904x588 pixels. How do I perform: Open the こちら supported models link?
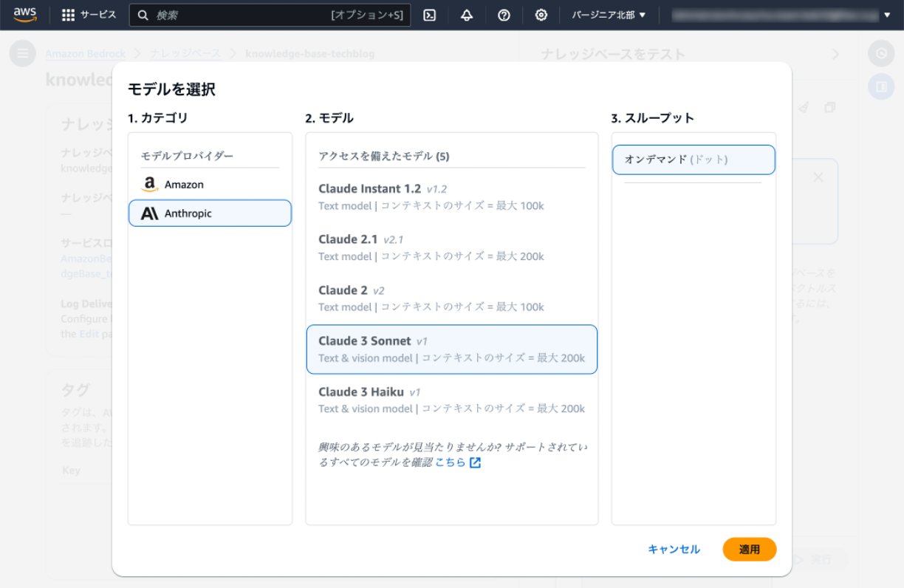click(450, 462)
